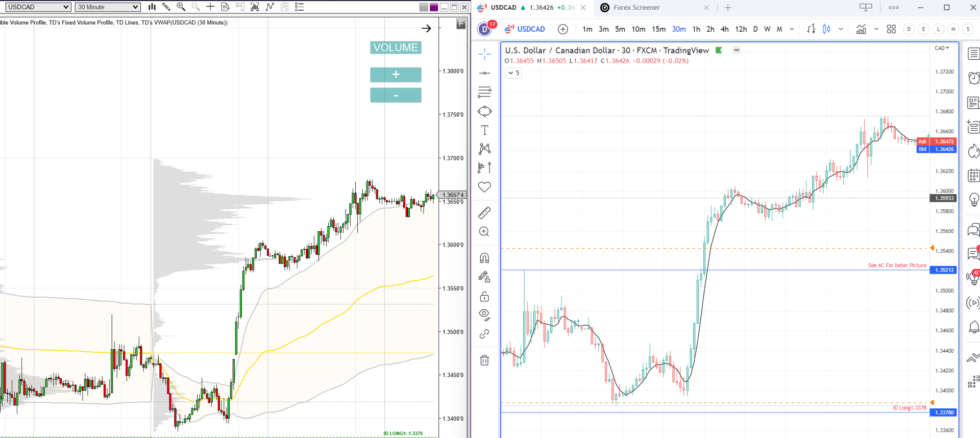
Task: Toggle magnet mode
Action: (484, 258)
